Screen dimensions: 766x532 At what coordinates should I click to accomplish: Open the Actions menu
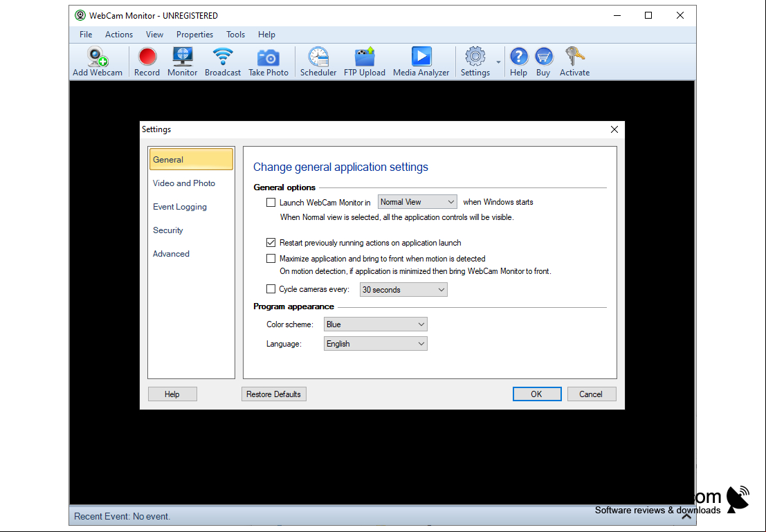tap(119, 35)
